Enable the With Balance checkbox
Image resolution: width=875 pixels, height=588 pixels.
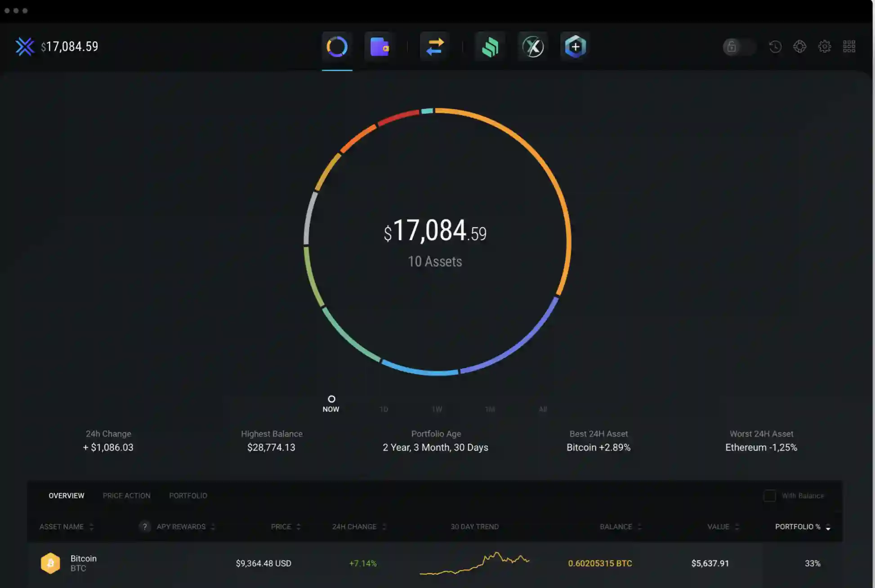(769, 495)
